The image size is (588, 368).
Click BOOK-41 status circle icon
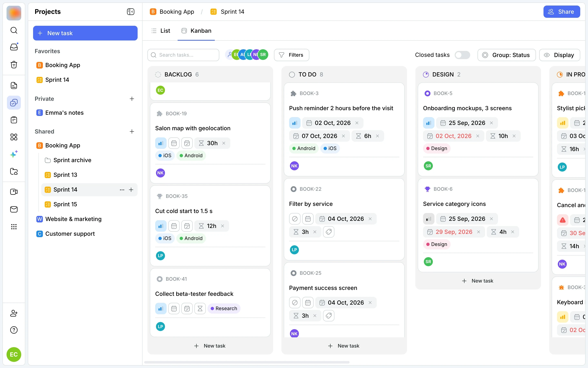point(159,279)
